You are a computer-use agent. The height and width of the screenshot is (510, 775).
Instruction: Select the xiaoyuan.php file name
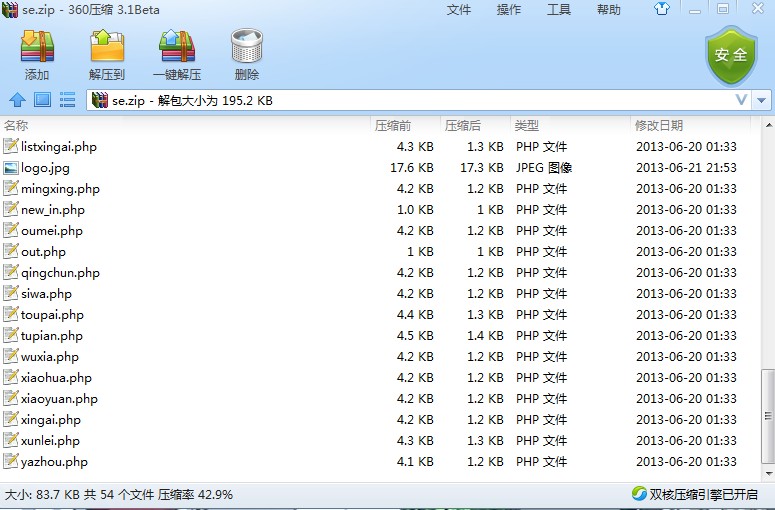59,399
